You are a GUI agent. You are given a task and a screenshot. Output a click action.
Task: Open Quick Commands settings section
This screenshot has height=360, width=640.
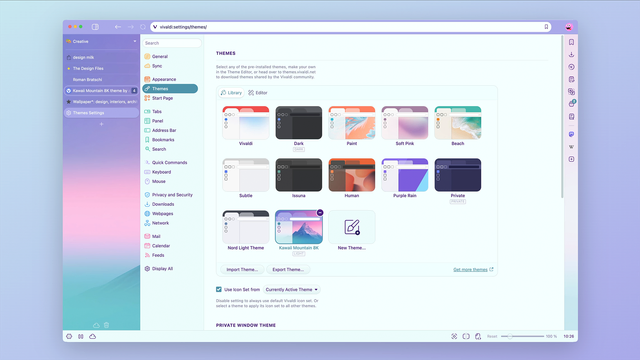tap(166, 162)
